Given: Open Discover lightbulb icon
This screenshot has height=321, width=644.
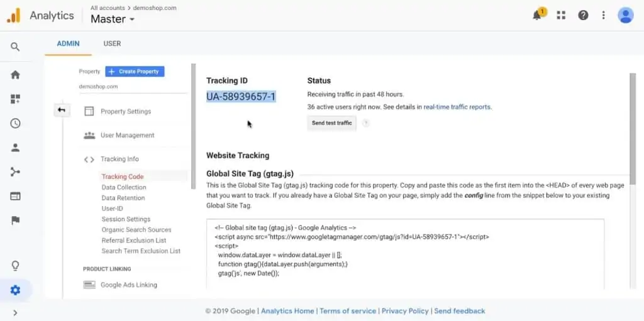Looking at the screenshot, I should coord(15,266).
